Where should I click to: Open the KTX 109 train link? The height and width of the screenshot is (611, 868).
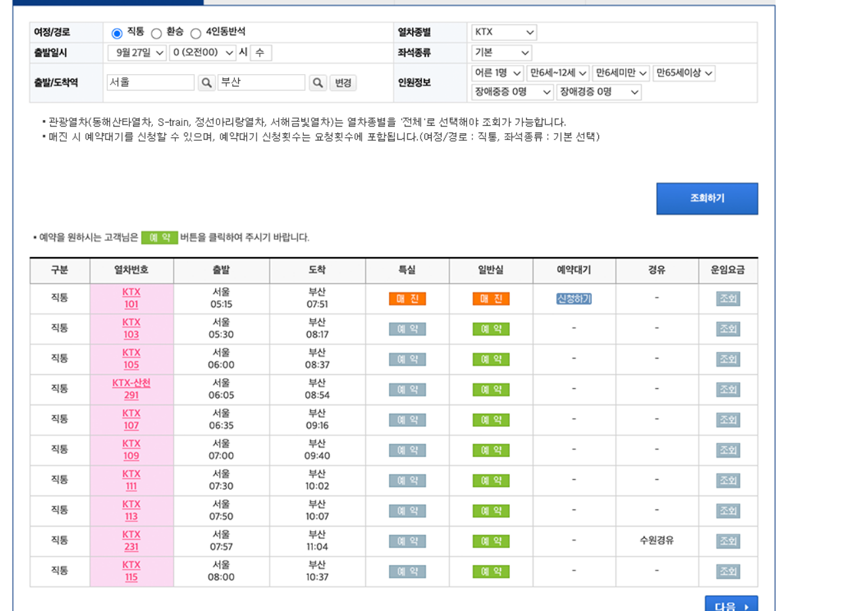(x=131, y=450)
